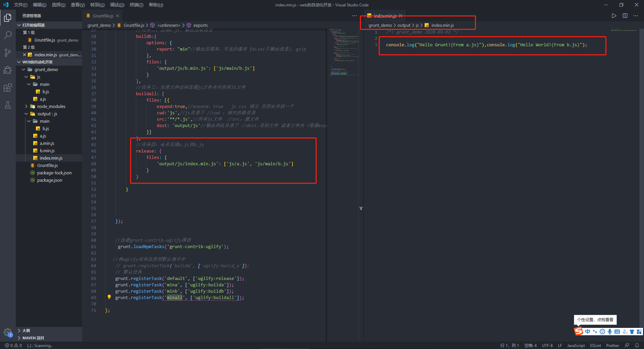Collapse the main folder under output\js

pos(49,121)
